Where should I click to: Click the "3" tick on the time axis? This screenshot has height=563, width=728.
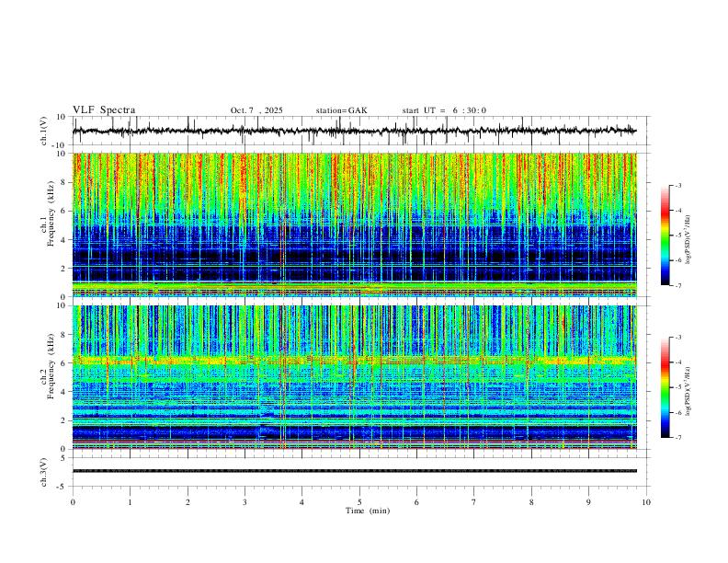(245, 502)
